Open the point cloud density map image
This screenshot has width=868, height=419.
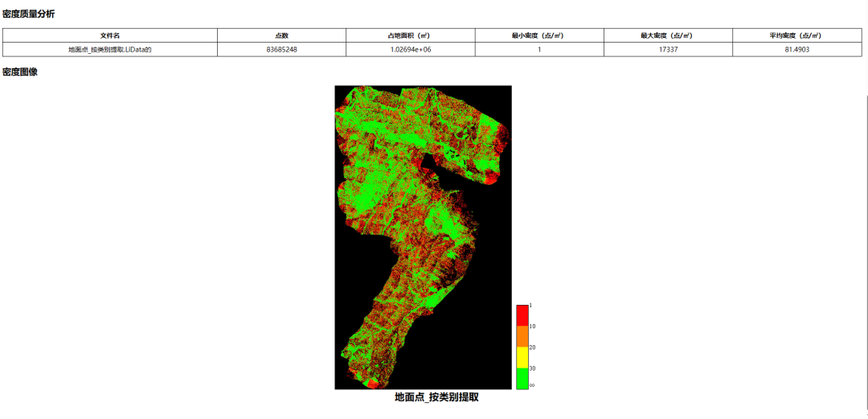click(423, 237)
